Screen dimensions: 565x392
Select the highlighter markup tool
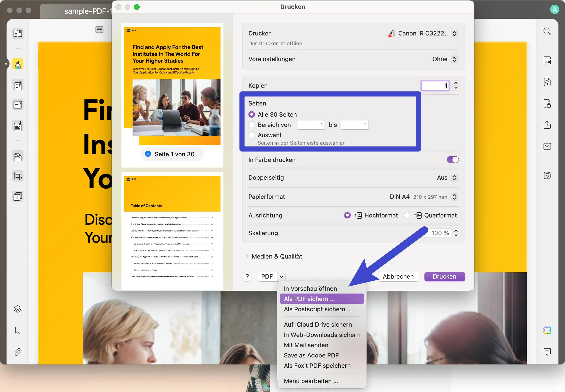18,64
